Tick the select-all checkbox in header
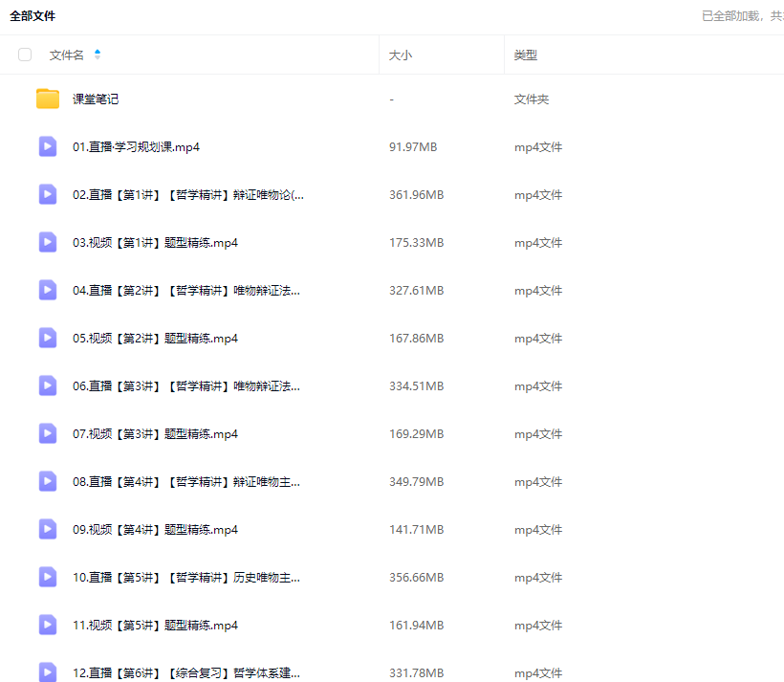 point(25,55)
